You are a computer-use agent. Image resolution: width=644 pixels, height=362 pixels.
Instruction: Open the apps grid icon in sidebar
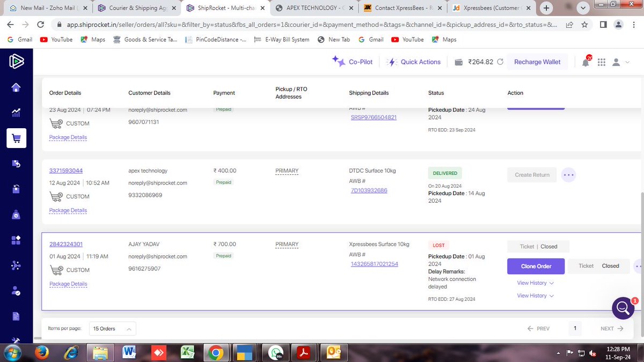coord(16,240)
